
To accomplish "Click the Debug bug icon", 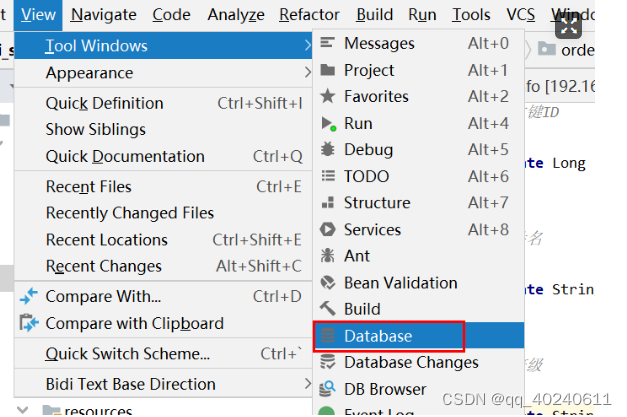I will pyautogui.click(x=327, y=149).
